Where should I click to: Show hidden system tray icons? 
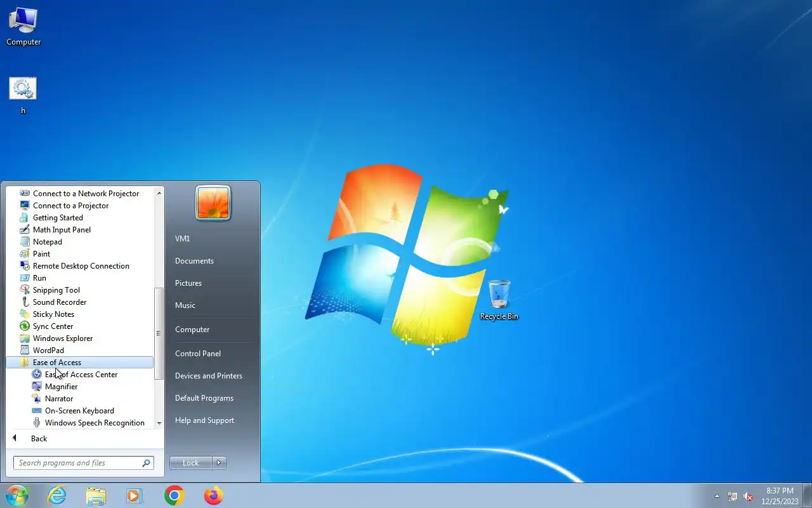717,496
